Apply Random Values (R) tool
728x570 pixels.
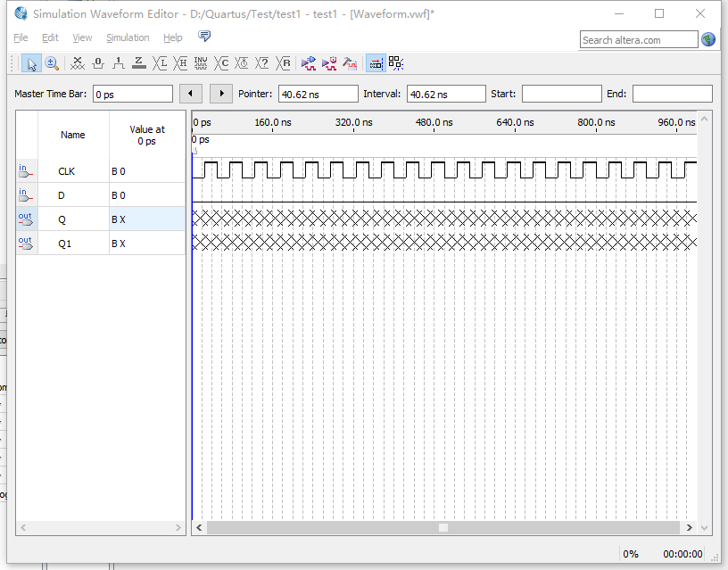(283, 63)
